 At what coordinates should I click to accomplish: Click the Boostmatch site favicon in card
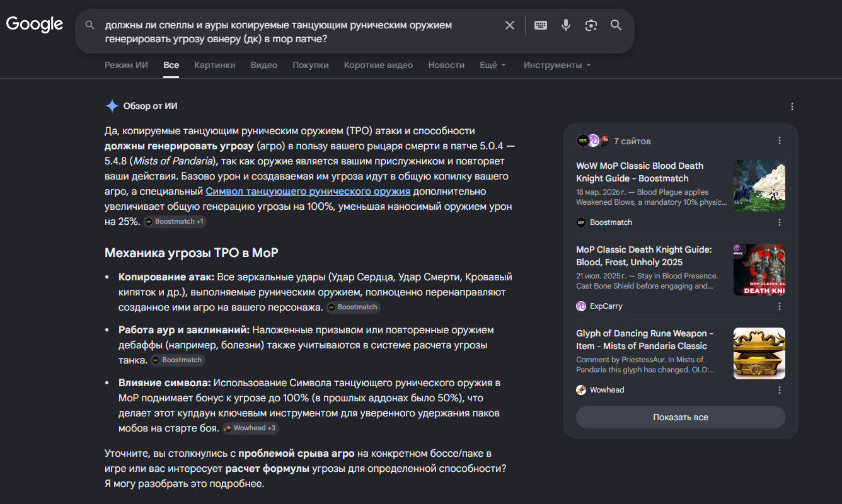pos(581,222)
